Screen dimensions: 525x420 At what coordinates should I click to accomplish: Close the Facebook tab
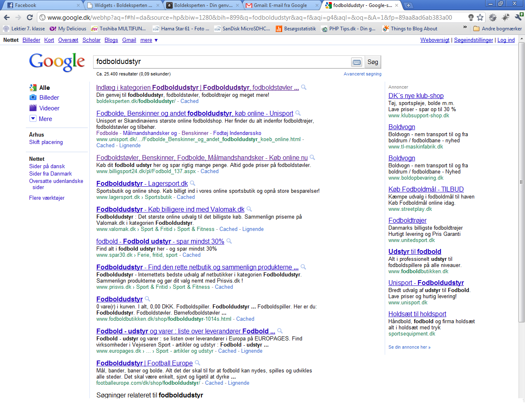click(78, 5)
